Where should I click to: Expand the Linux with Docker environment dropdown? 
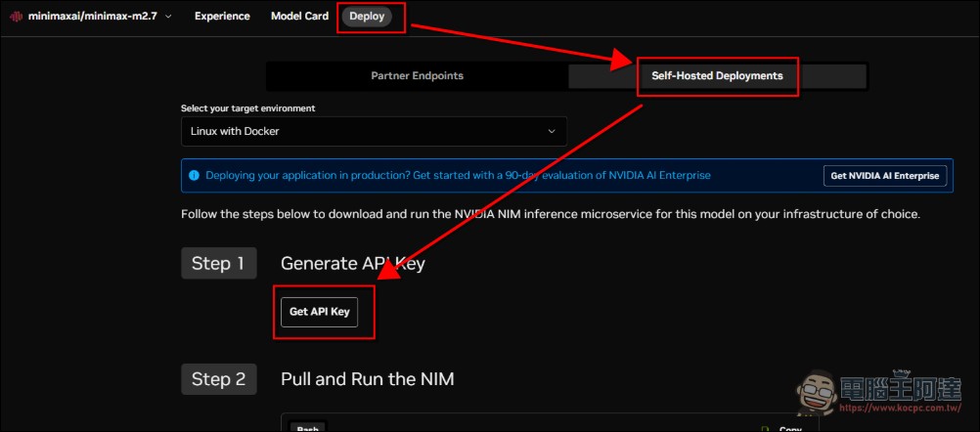click(x=374, y=132)
